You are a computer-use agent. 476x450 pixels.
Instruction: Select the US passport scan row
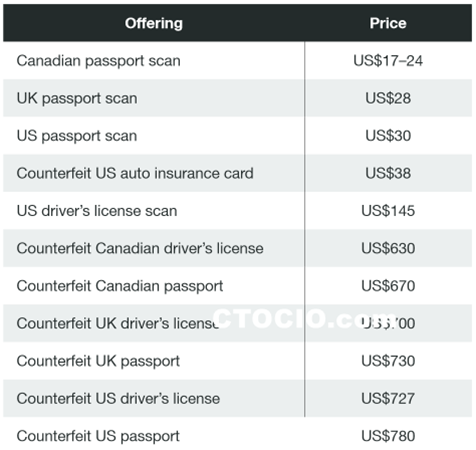pyautogui.click(x=238, y=136)
